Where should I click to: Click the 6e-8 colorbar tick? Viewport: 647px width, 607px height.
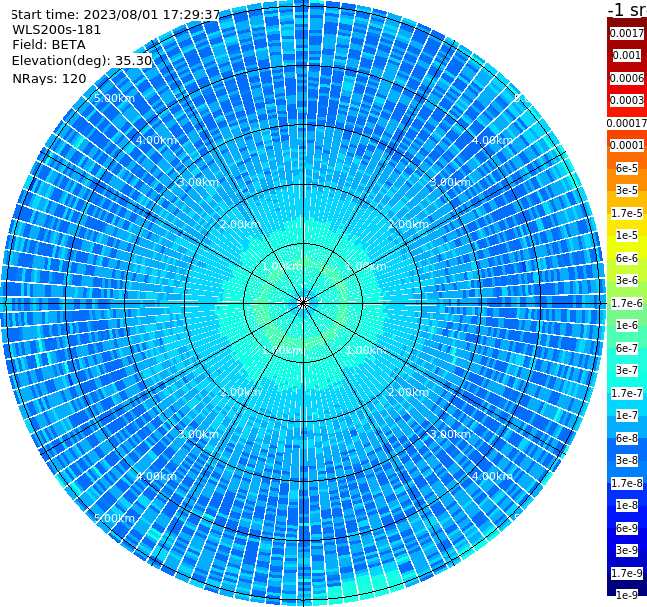pyautogui.click(x=627, y=438)
